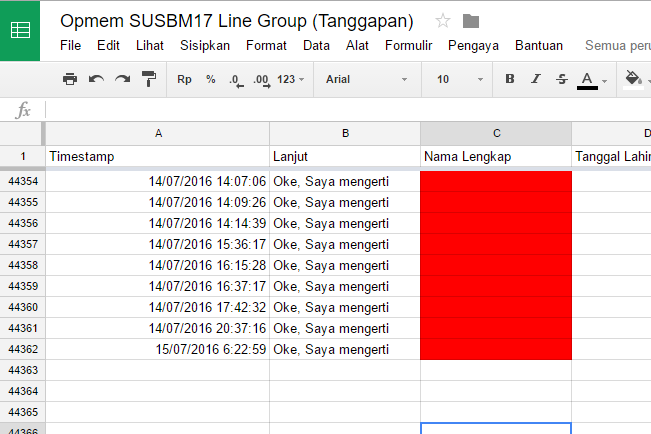Screen dimensions: 651x434
Task: Select the red cell in row 44361
Action: (x=496, y=328)
